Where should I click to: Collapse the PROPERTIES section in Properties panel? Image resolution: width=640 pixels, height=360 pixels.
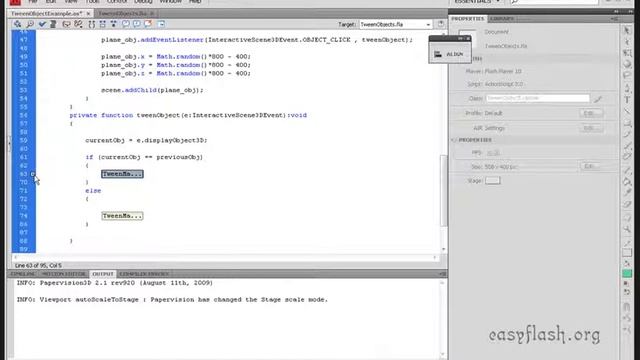click(453, 140)
